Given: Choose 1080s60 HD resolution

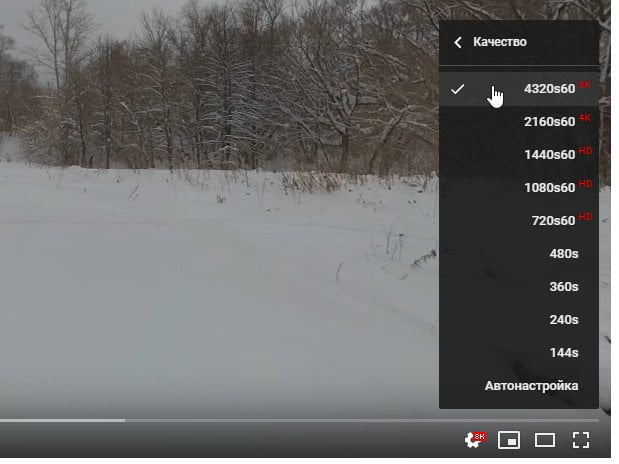Looking at the screenshot, I should pos(519,188).
